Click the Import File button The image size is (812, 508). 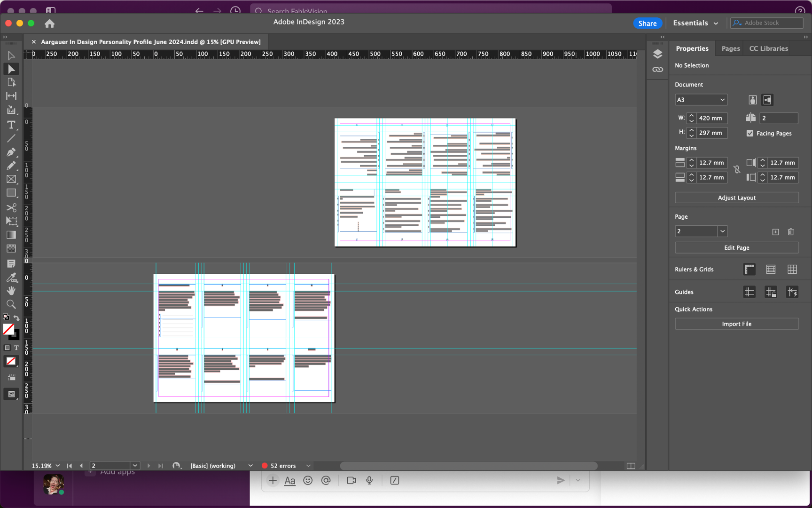[x=737, y=324]
